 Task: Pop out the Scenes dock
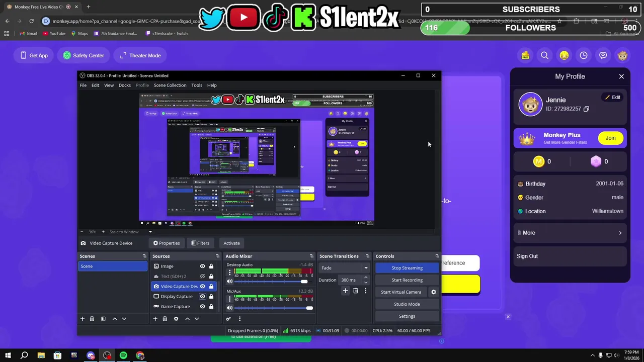[144, 256]
